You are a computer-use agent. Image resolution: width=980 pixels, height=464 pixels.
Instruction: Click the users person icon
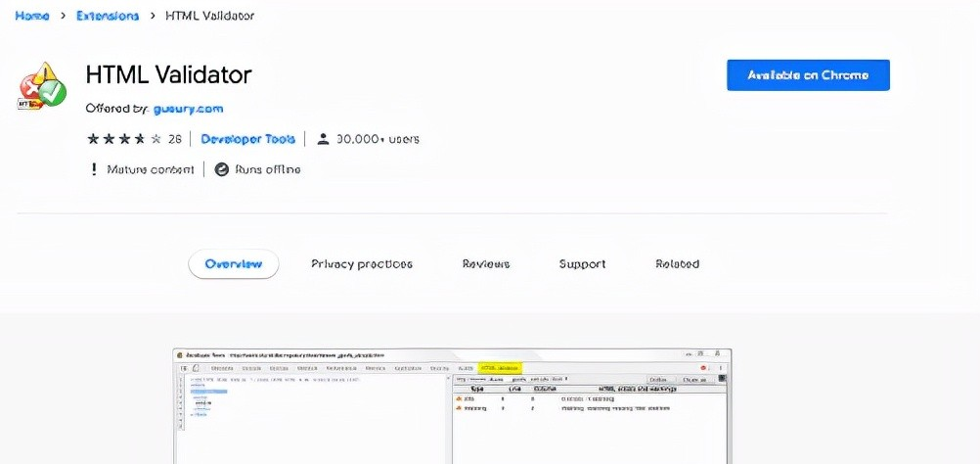(x=323, y=139)
